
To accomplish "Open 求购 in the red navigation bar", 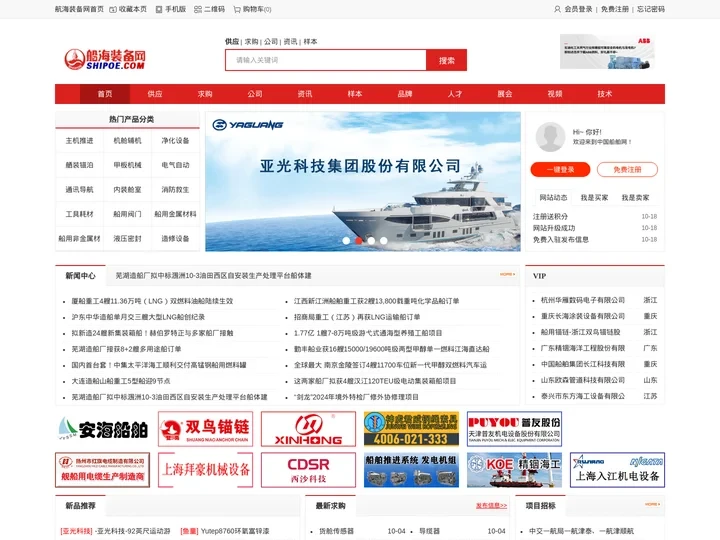I will (205, 94).
